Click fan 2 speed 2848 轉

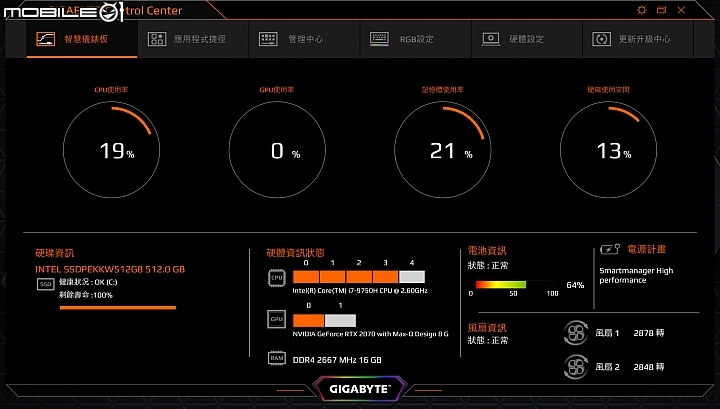649,367
